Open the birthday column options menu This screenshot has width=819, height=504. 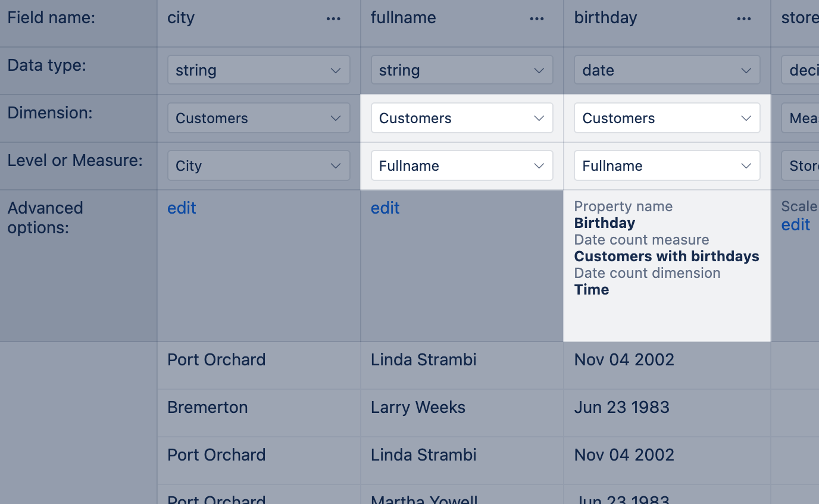[x=743, y=19]
